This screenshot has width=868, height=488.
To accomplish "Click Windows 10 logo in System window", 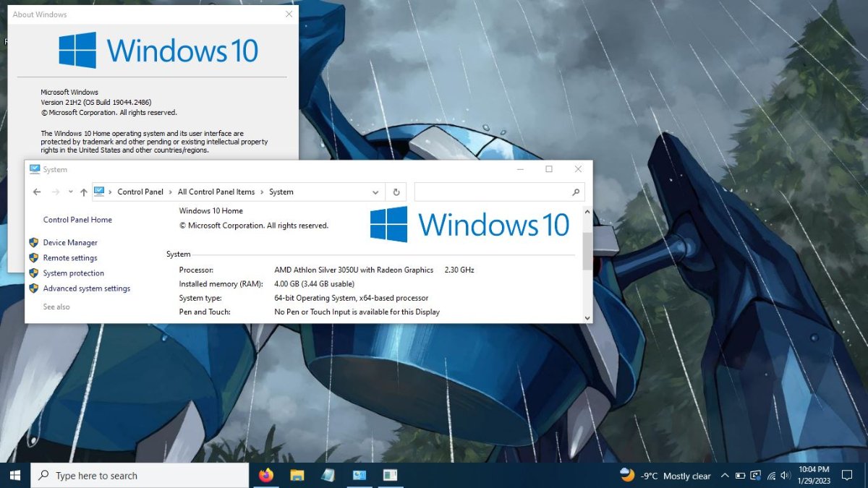I will click(x=469, y=225).
